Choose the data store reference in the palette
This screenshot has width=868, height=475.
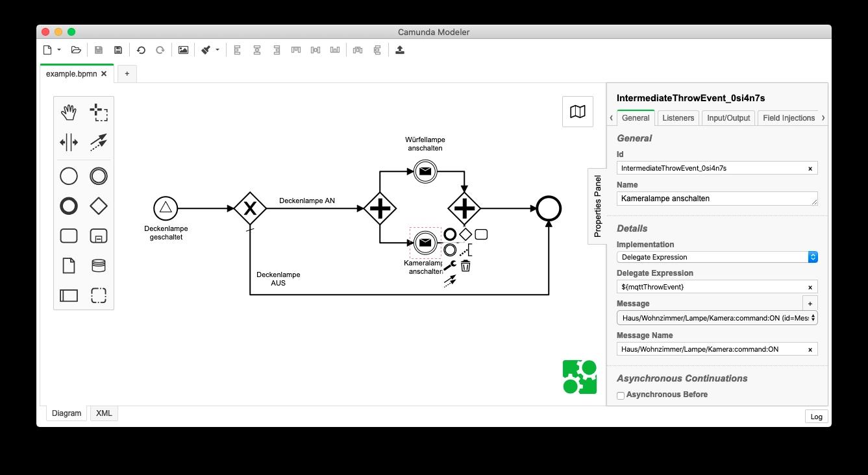point(99,266)
